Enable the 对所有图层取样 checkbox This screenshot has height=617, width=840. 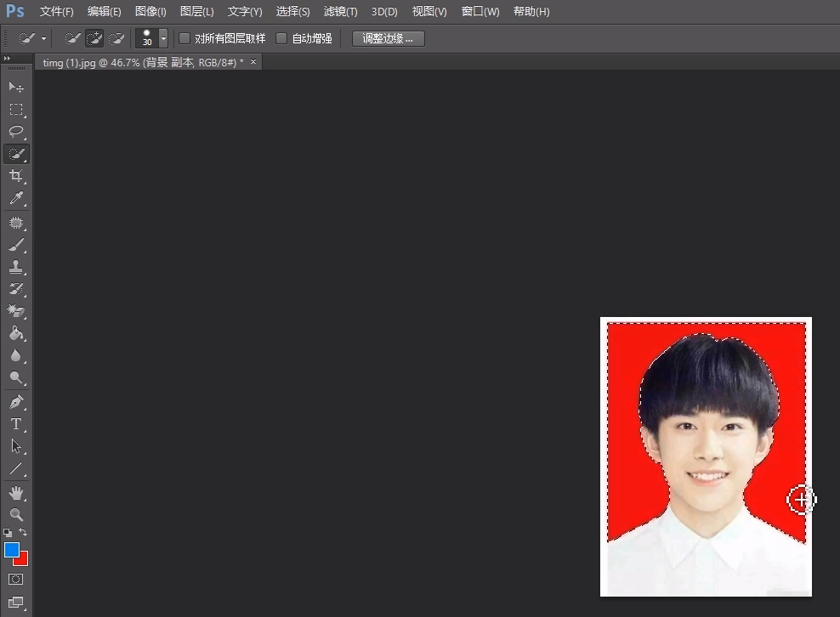184,38
